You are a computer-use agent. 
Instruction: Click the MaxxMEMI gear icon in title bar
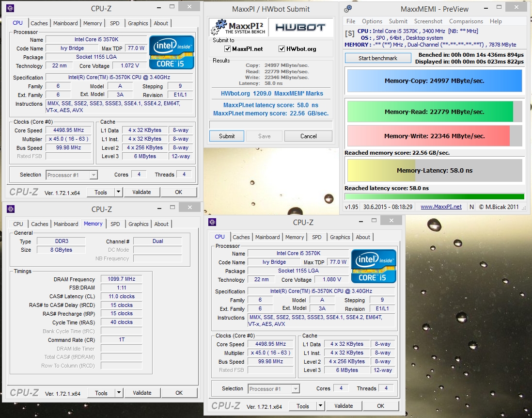click(348, 9)
